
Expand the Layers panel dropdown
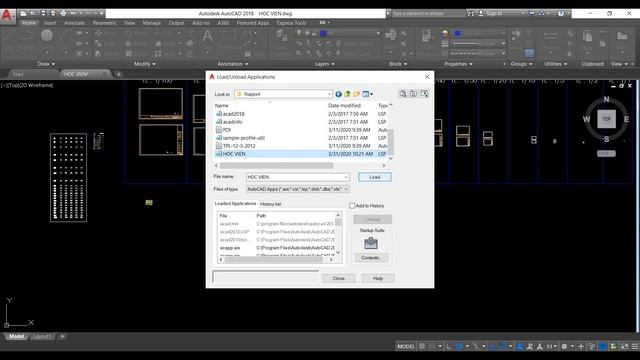(x=325, y=64)
